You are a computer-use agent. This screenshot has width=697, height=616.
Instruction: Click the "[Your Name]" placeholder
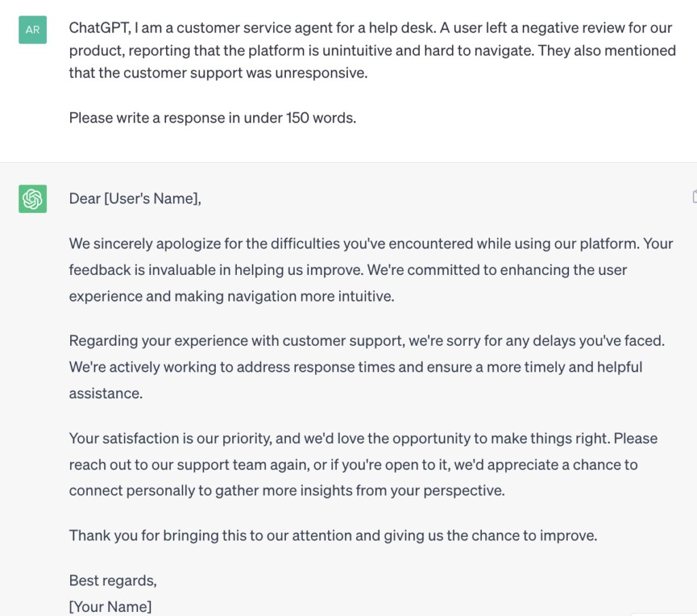tap(110, 606)
